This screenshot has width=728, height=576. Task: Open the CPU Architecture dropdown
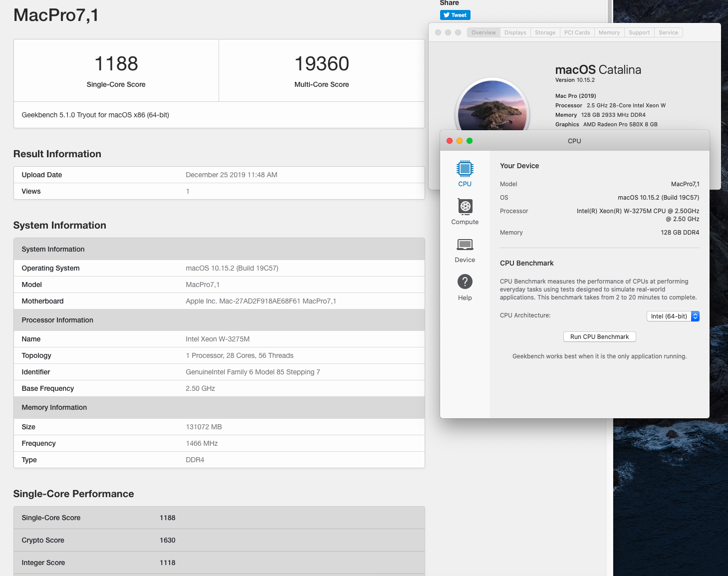click(x=673, y=316)
